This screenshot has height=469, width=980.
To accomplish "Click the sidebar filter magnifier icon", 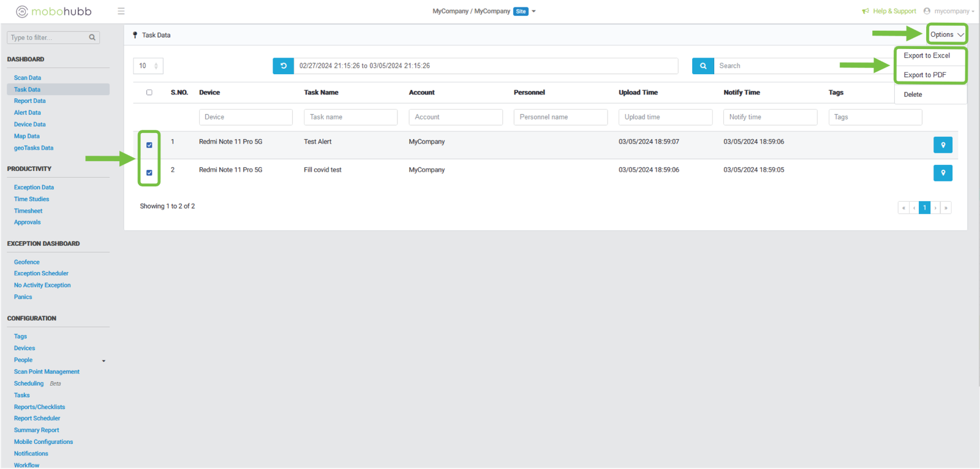I will pyautogui.click(x=92, y=37).
